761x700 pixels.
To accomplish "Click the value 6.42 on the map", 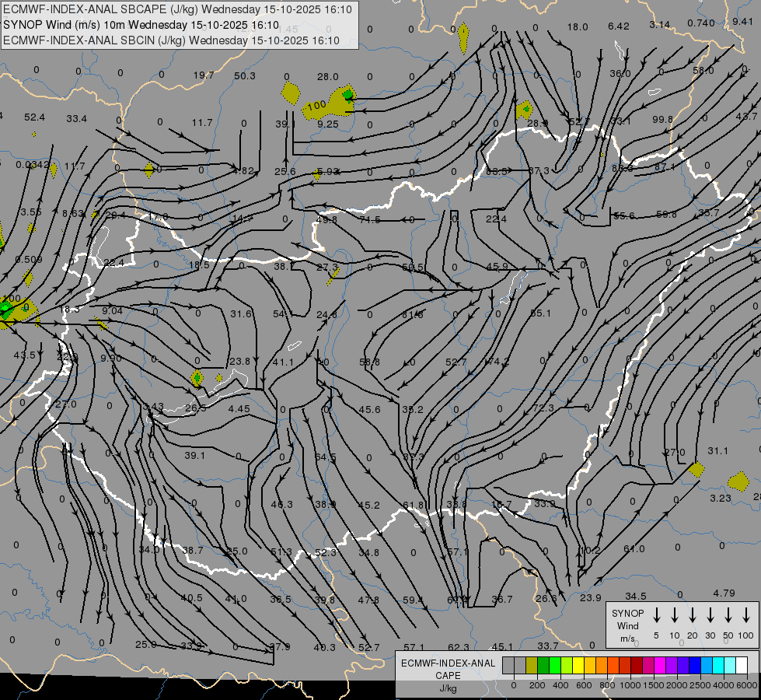I will [x=618, y=26].
